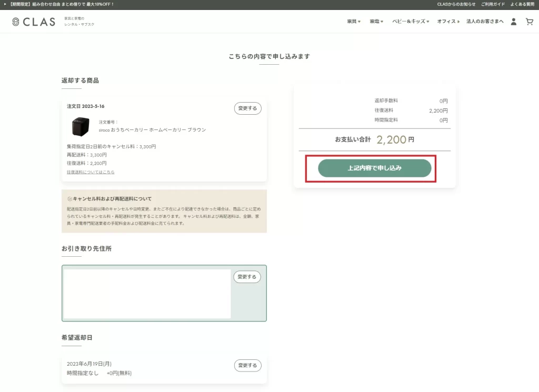Click 時間指定なし +0円(無料) text
This screenshot has height=392, width=539.
(99, 373)
